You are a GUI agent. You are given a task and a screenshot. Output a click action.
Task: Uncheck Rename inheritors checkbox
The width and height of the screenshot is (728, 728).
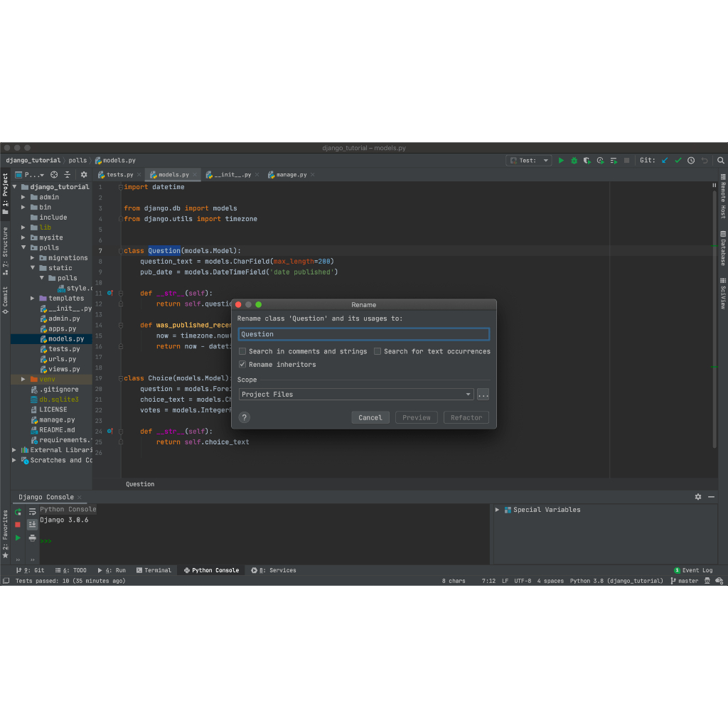click(242, 365)
